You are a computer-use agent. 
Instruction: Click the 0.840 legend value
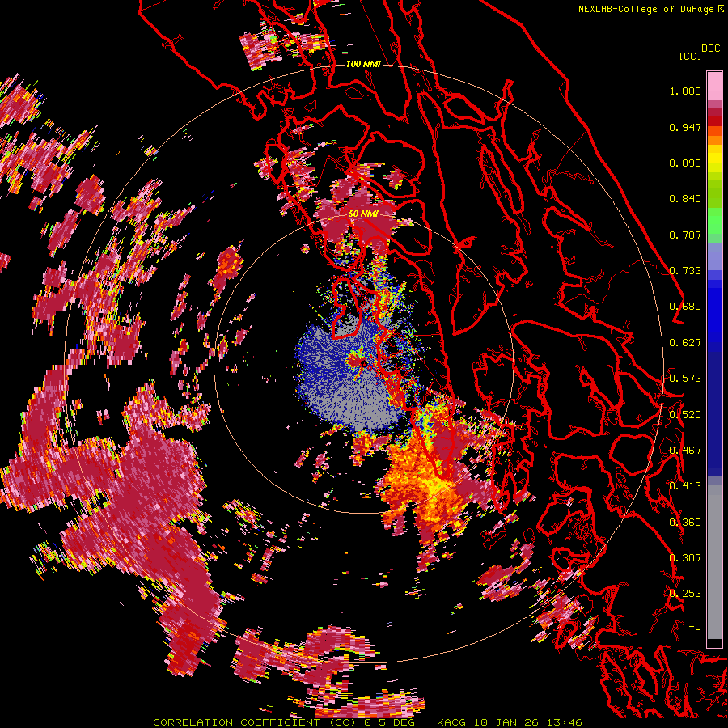[x=685, y=199]
